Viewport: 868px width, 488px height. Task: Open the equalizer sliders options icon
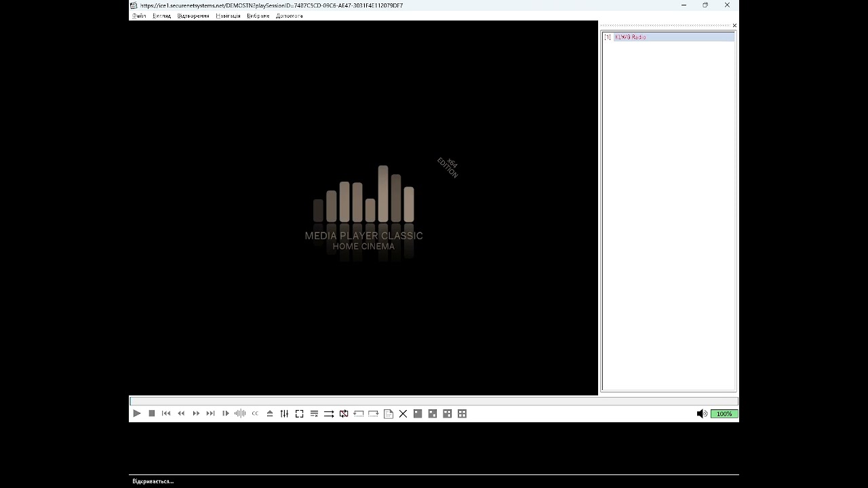coord(284,413)
